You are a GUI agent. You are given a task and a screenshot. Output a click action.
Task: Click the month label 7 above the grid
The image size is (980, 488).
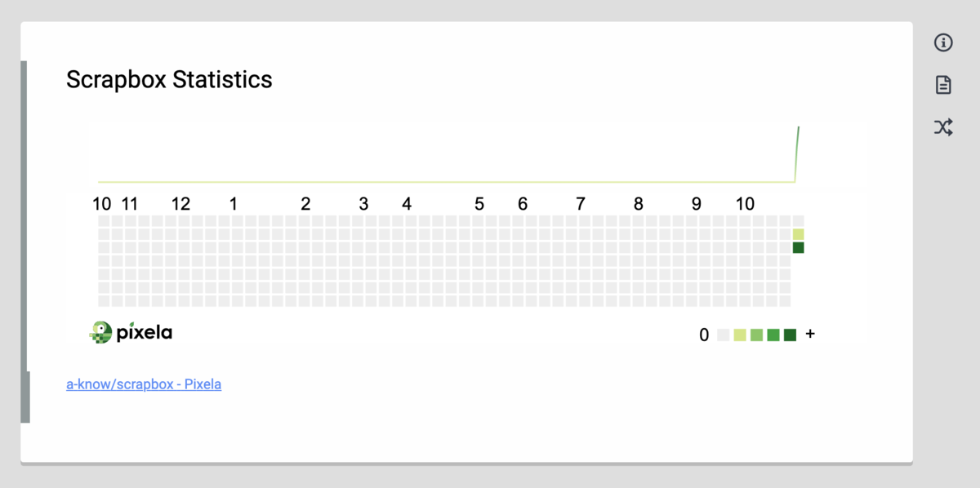(581, 204)
